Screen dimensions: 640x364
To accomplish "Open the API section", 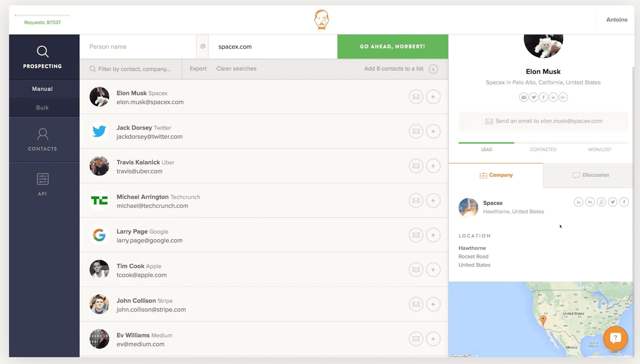I will (43, 184).
